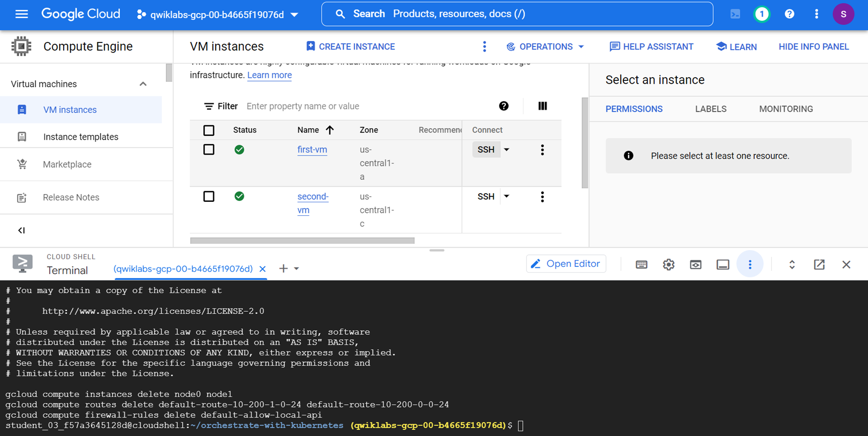Click the VM instances sidebar icon
Screen dimensions: 868x436
[22, 109]
